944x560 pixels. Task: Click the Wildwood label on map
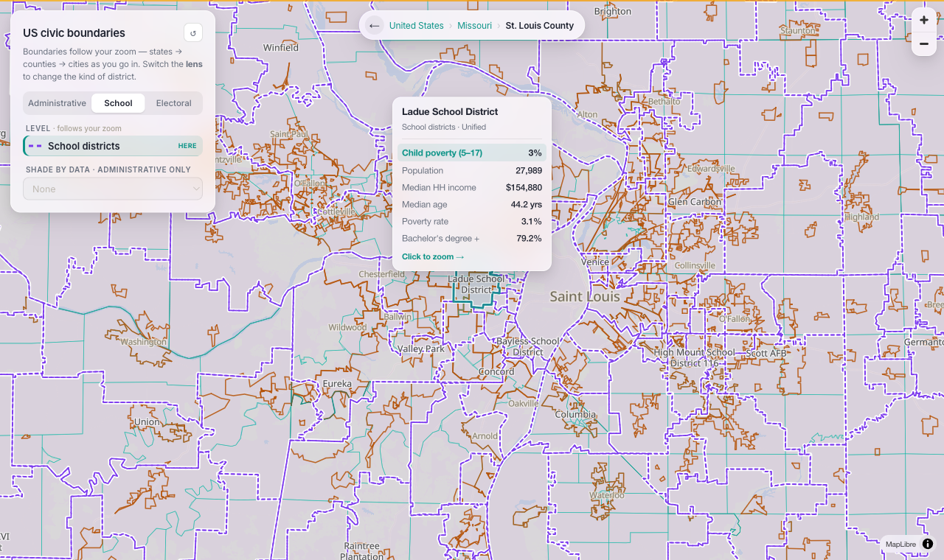[x=347, y=327]
